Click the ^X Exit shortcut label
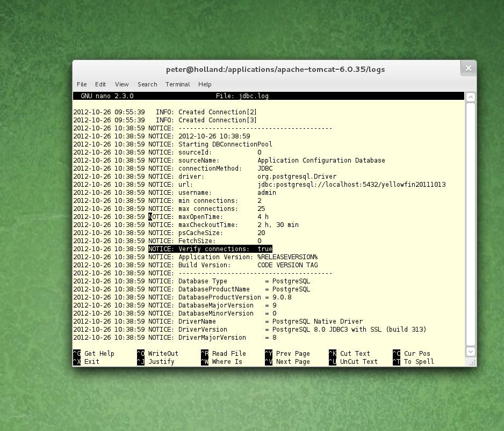504x431 pixels. 87,362
